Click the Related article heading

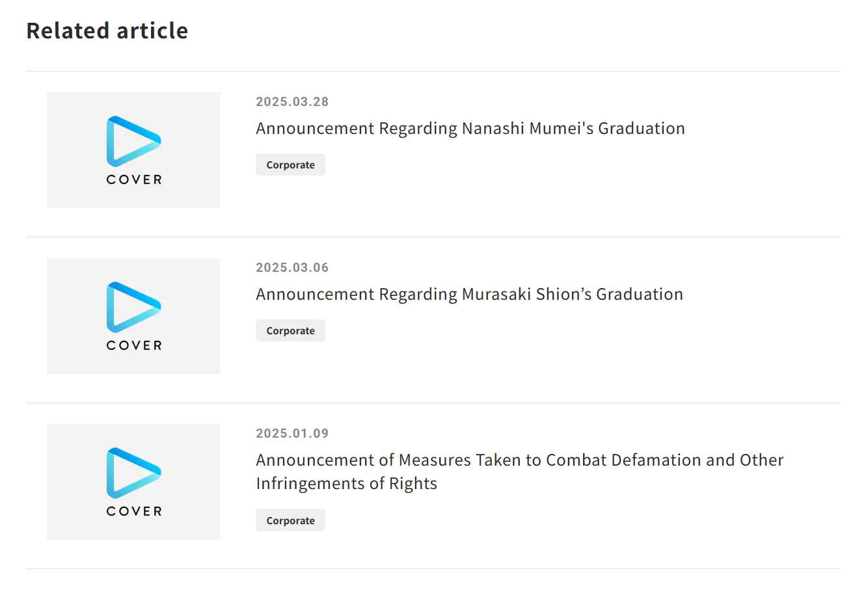tap(107, 31)
